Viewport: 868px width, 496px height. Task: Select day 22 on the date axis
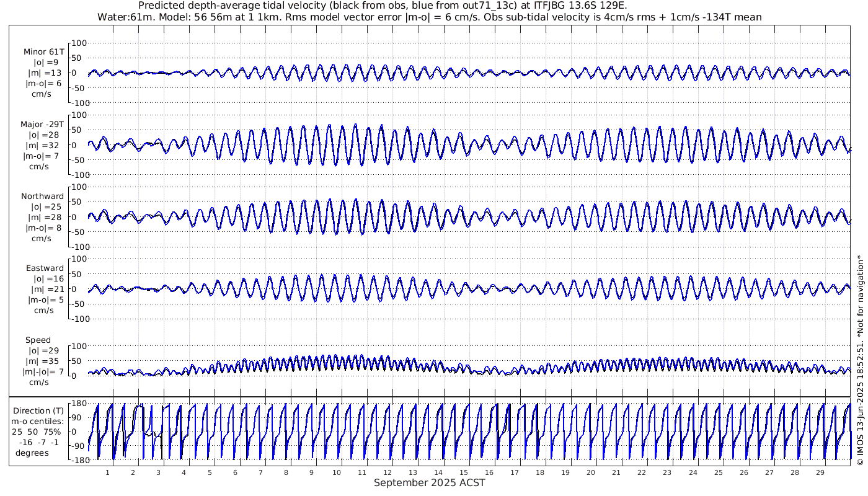642,472
